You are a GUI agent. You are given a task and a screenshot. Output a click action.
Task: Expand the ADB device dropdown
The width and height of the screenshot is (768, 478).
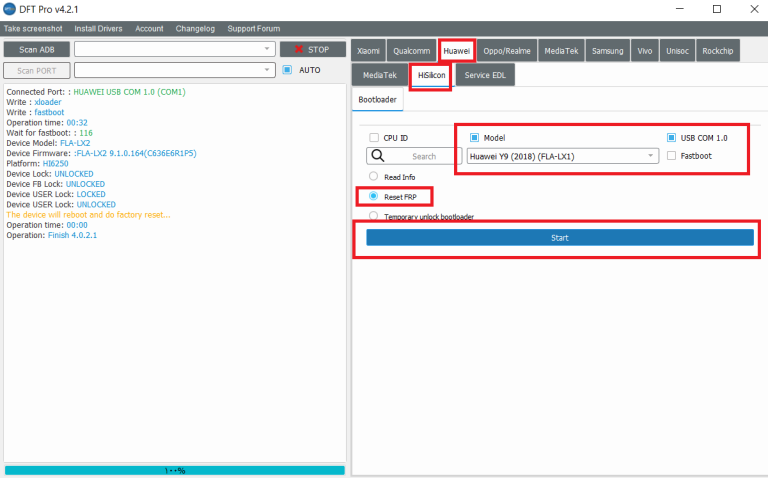point(175,49)
